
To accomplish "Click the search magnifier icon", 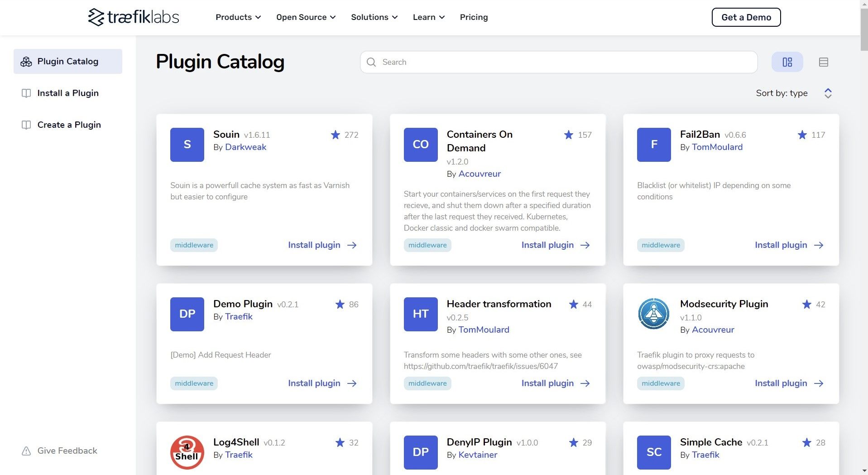I will (x=371, y=62).
